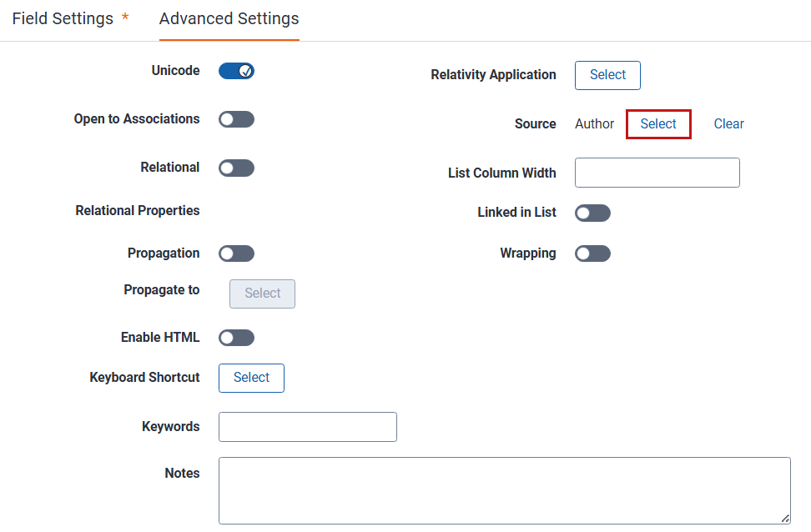Screen dimensions: 811x532
Task: Click the Notes text area
Action: pyautogui.click(x=504, y=490)
